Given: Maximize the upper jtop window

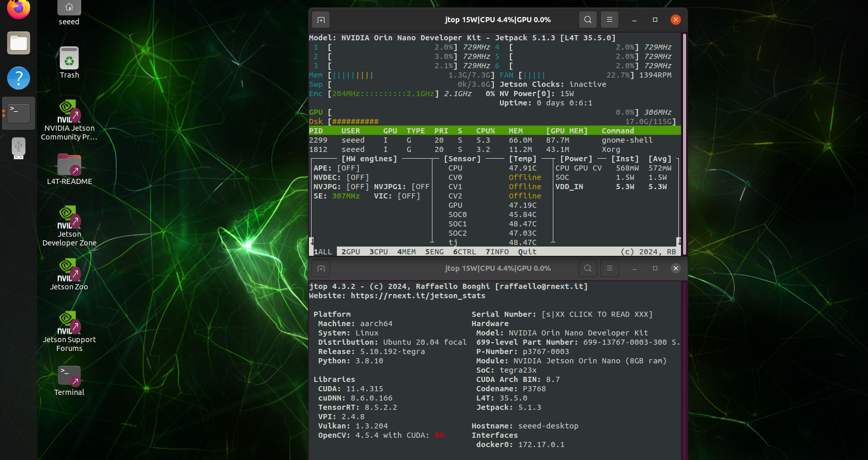Looking at the screenshot, I should (x=655, y=20).
